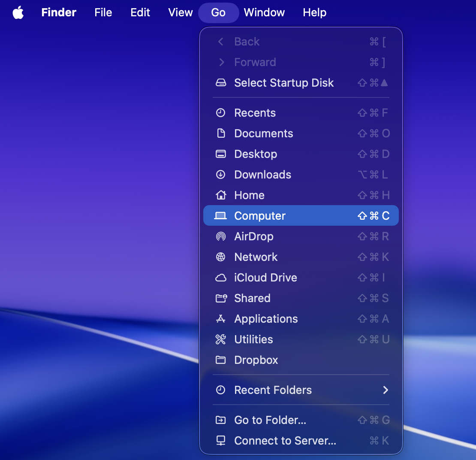Click the Apple logo in the menu bar

(x=18, y=12)
